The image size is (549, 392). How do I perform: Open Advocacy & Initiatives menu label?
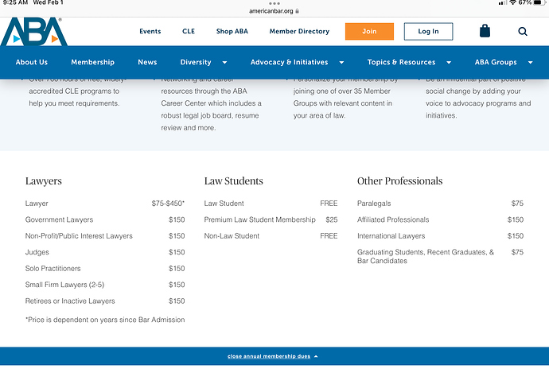click(289, 62)
